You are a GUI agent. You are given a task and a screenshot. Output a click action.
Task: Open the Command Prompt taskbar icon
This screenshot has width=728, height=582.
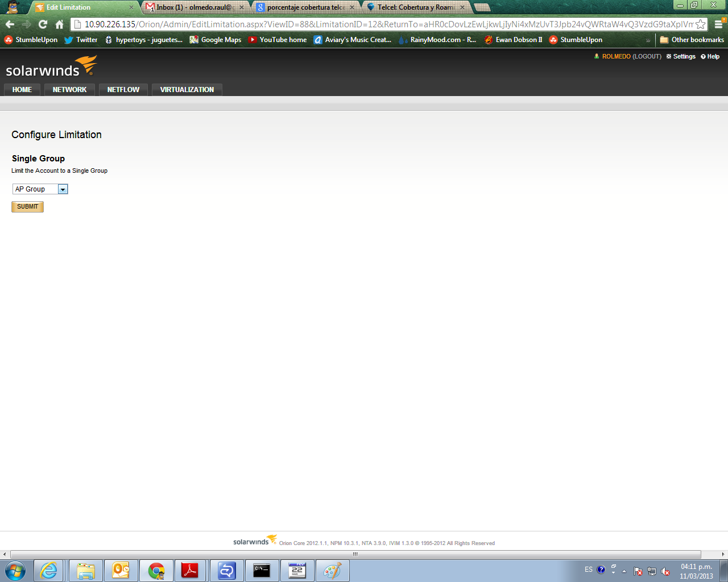[x=262, y=571]
